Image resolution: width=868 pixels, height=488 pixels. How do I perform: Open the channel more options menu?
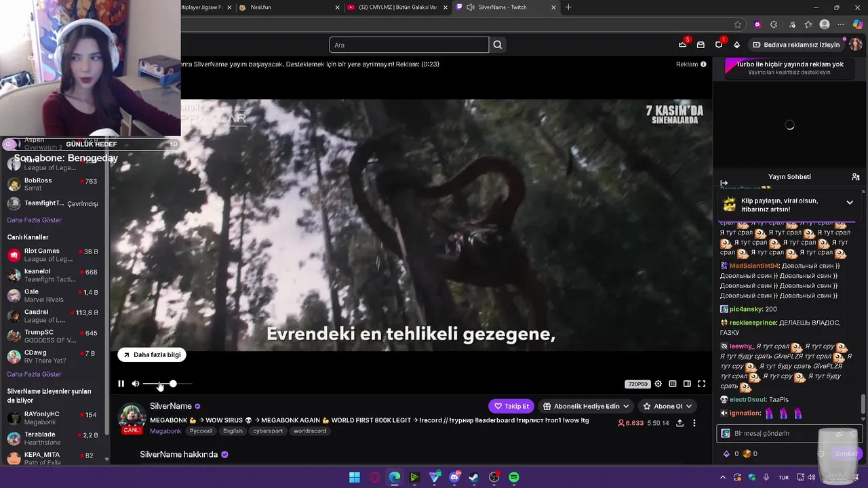click(x=694, y=423)
